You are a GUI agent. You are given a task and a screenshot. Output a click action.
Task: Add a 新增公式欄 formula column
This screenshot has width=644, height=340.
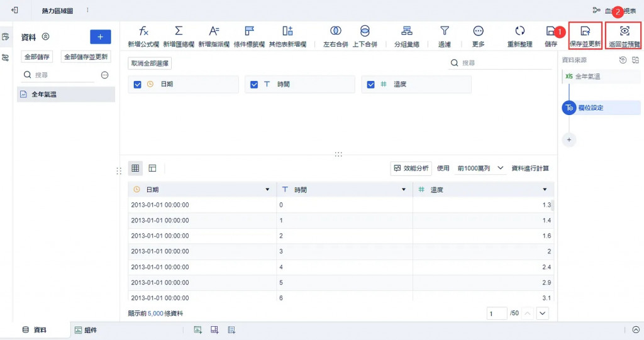tap(143, 36)
